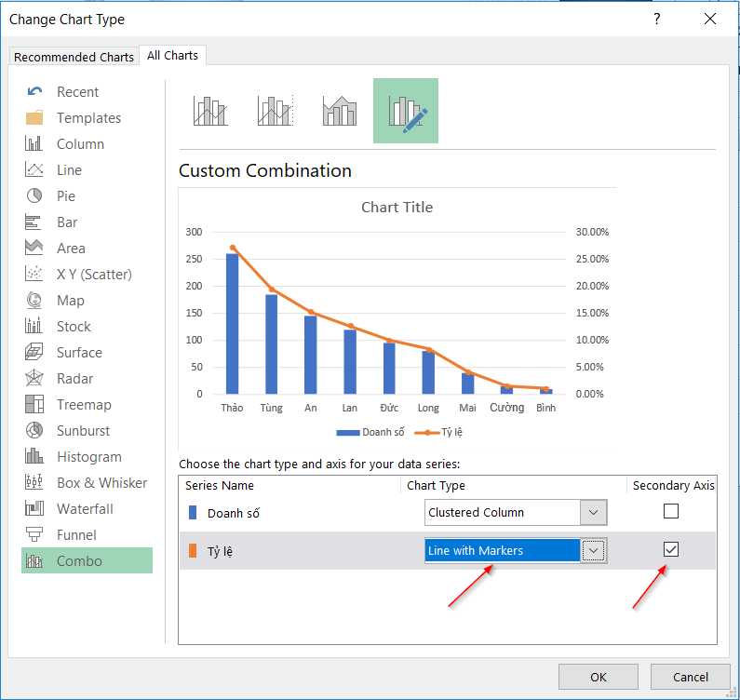The width and height of the screenshot is (740, 700).
Task: Select the Doanh số series row name
Action: tap(234, 513)
